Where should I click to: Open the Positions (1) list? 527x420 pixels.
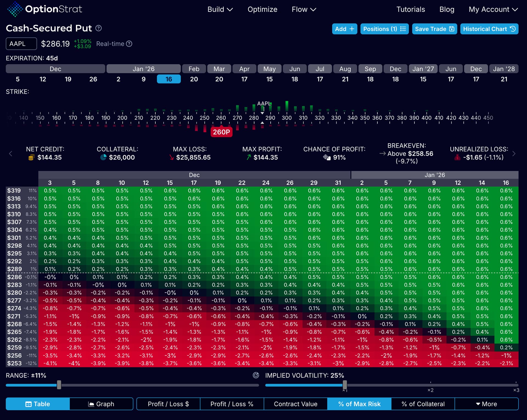(384, 29)
